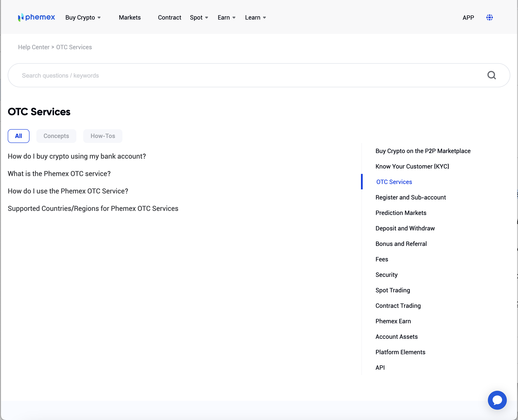Screen dimensions: 518x420
Task: Focus the search questions input field
Action: [259, 75]
